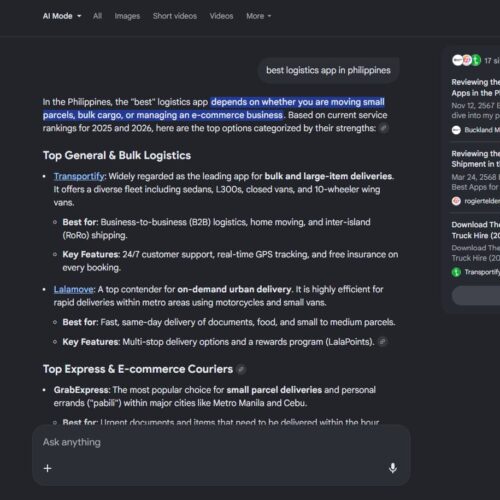This screenshot has width=500, height=500.
Task: Click the Transportify link
Action: coord(79,176)
